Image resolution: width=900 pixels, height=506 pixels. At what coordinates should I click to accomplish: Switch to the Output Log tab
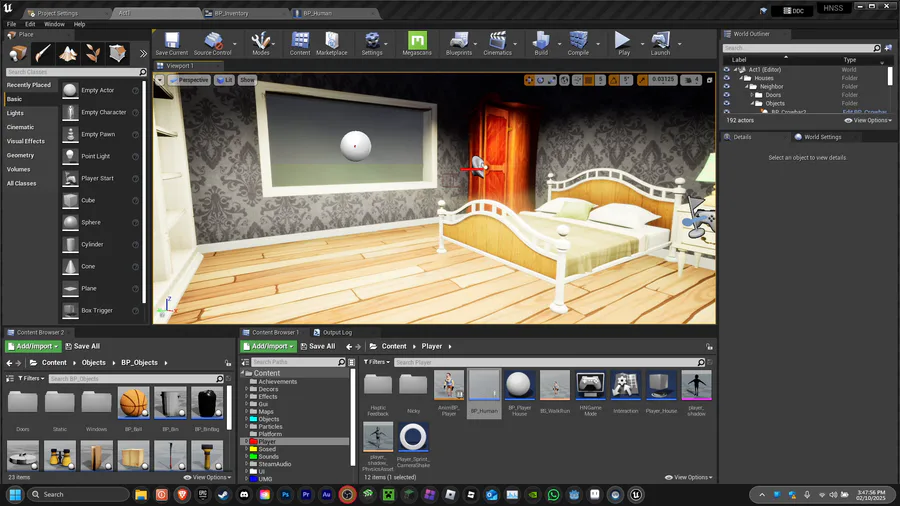pyautogui.click(x=336, y=332)
